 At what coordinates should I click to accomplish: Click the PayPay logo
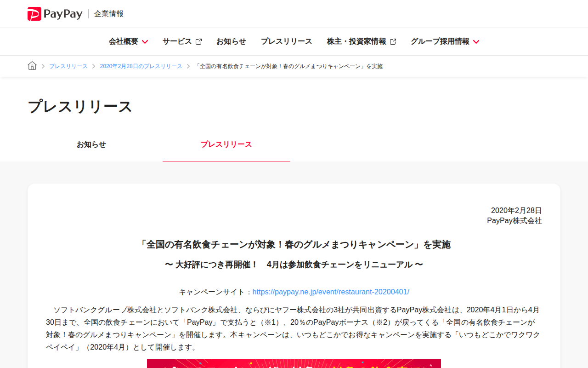[55, 14]
